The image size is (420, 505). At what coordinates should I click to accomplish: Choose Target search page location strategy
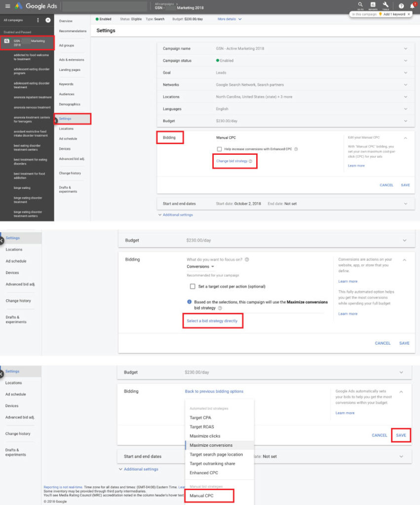(x=216, y=454)
